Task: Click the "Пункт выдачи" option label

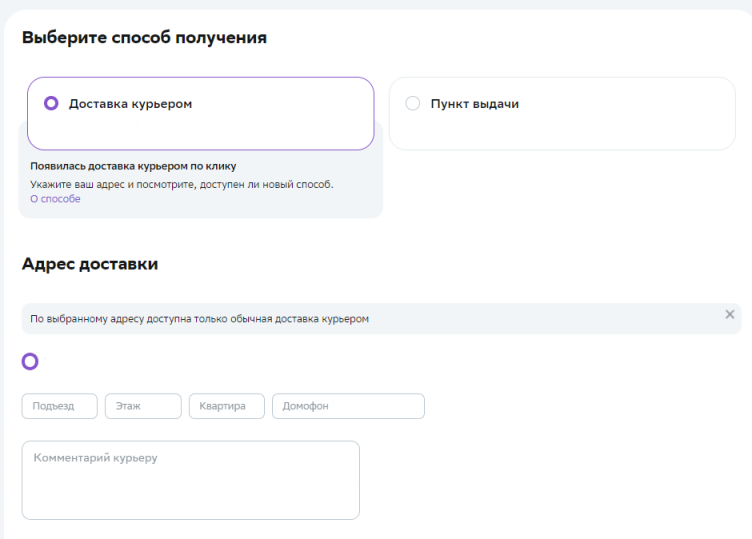Action: click(x=474, y=103)
